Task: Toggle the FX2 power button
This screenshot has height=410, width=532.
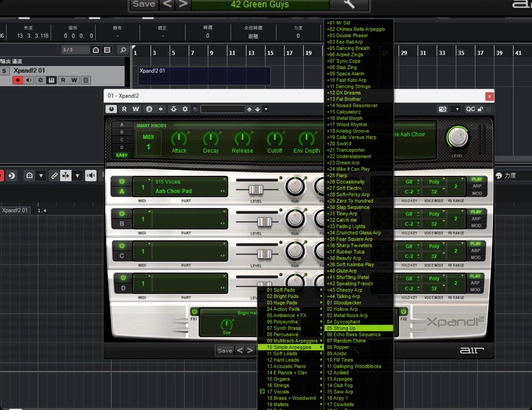Action: click(x=403, y=311)
